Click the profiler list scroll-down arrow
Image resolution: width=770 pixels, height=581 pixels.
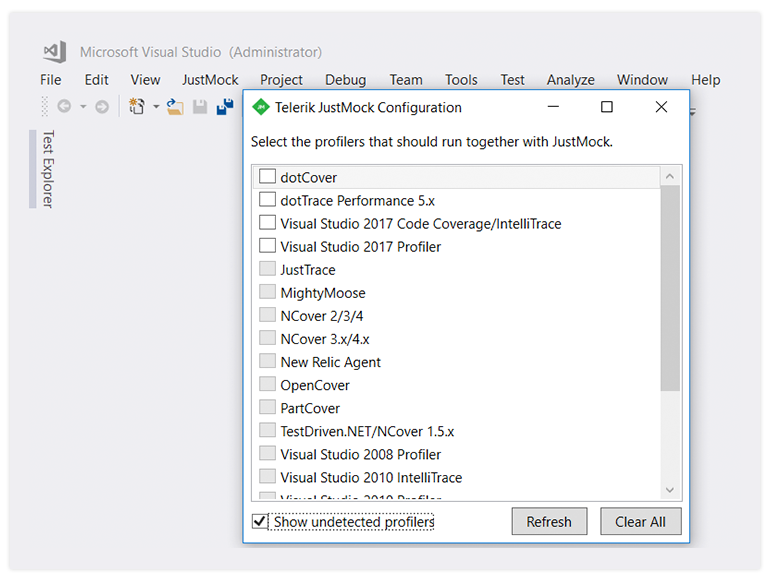click(670, 490)
